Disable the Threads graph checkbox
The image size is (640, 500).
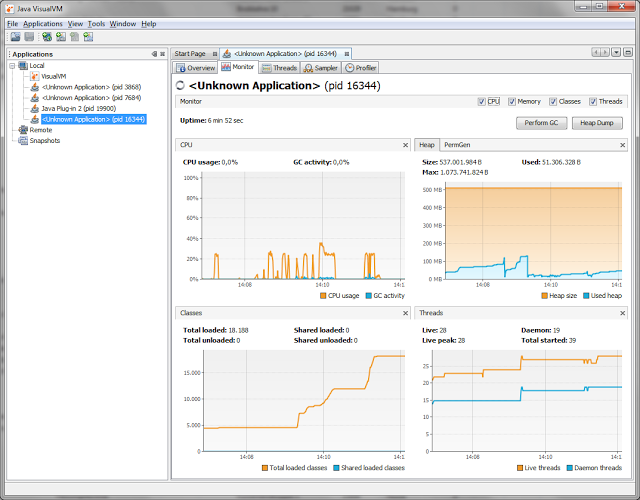tap(594, 102)
